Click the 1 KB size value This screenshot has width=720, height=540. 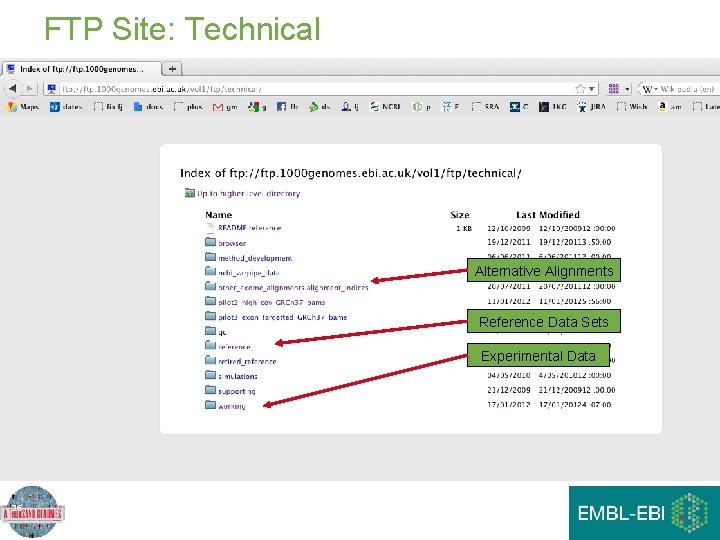click(x=464, y=228)
